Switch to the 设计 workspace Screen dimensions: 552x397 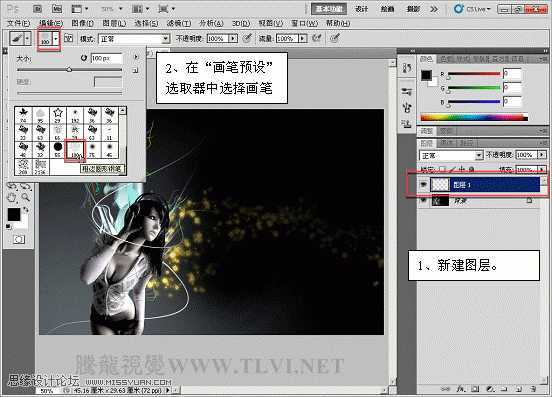(x=361, y=9)
